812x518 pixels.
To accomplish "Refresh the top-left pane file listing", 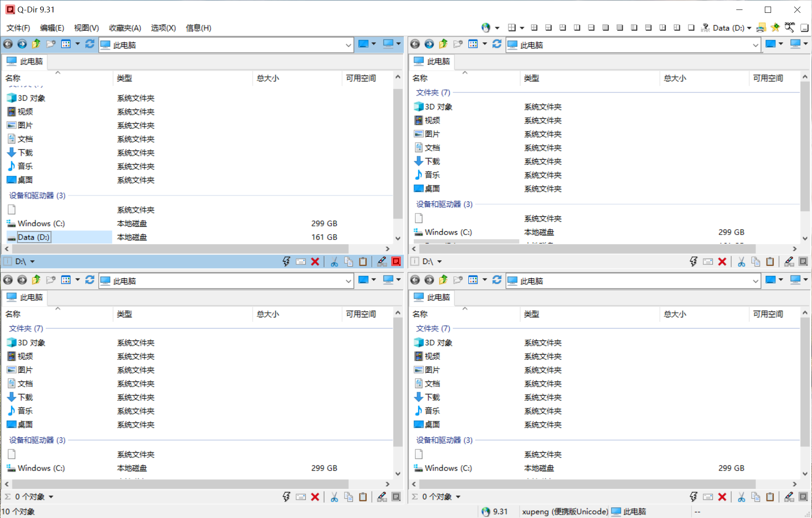I will coord(90,44).
